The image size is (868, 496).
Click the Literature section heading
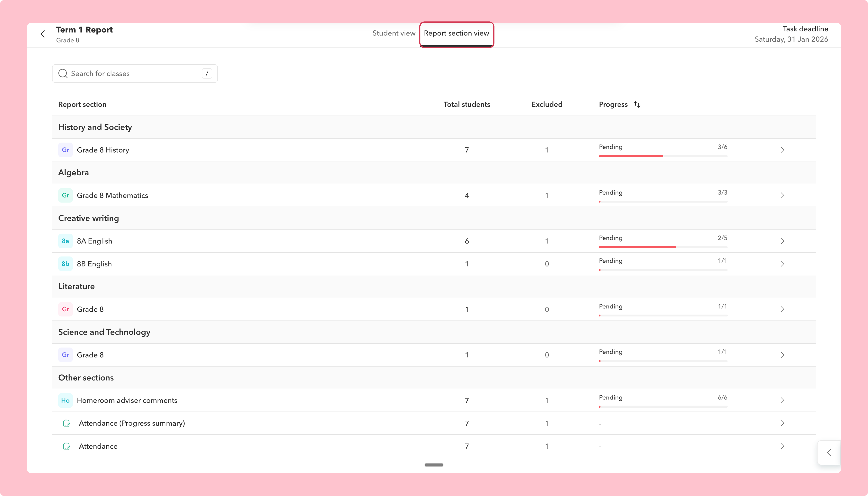[x=76, y=287]
